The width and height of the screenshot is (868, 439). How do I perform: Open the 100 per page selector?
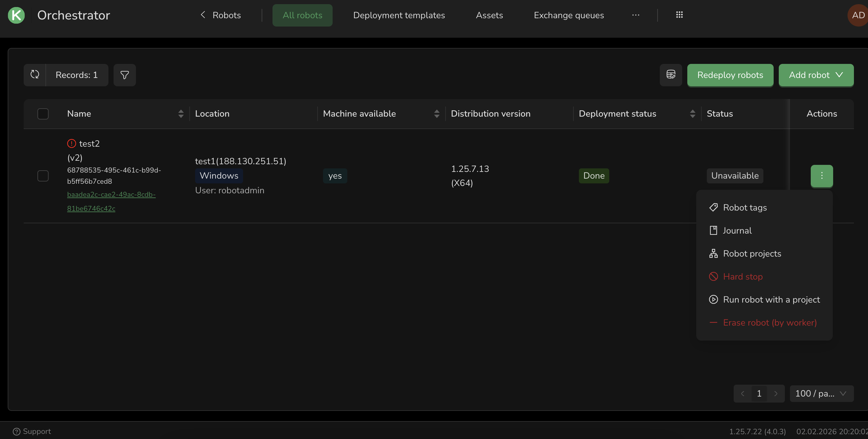click(821, 393)
